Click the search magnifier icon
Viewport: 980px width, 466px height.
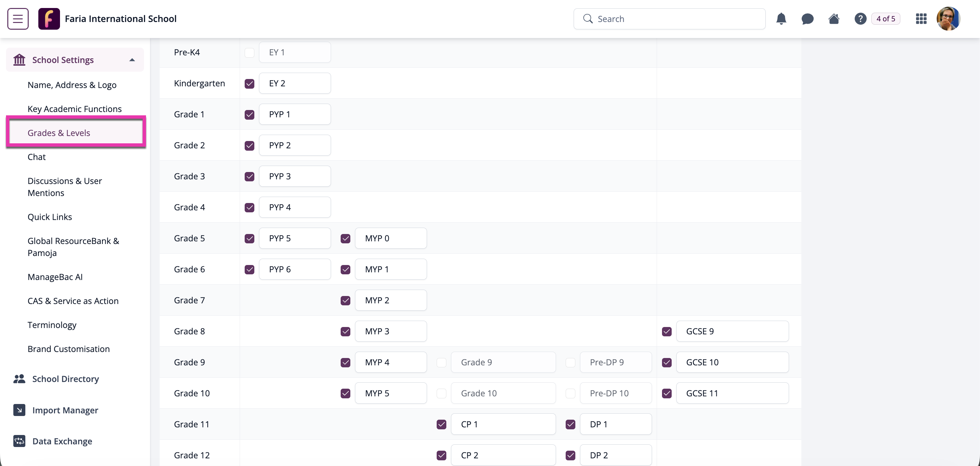pyautogui.click(x=588, y=19)
